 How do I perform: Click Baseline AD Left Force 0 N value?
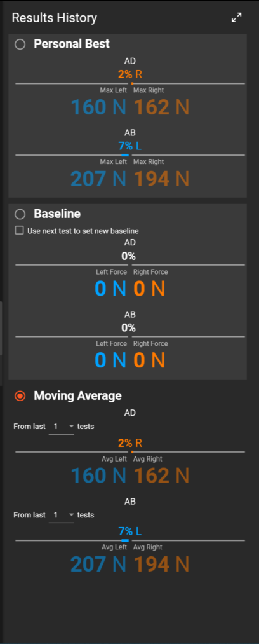point(110,289)
